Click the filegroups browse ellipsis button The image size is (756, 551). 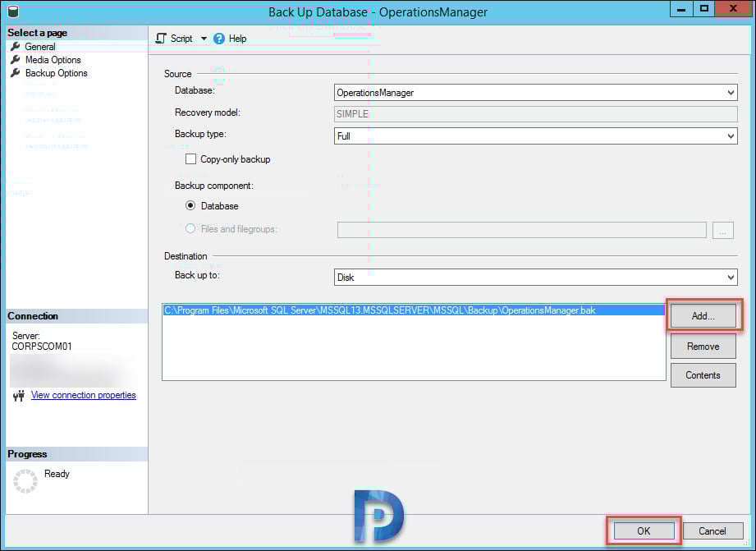[x=722, y=231]
